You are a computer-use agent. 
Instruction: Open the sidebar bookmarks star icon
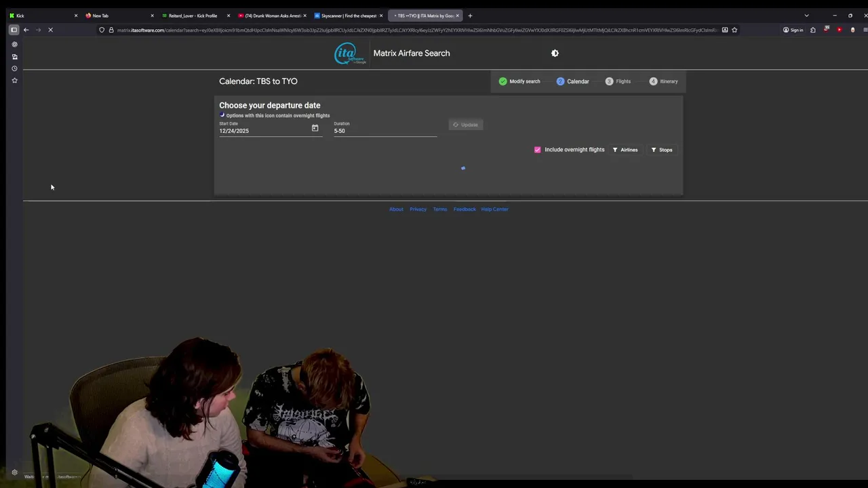click(14, 81)
